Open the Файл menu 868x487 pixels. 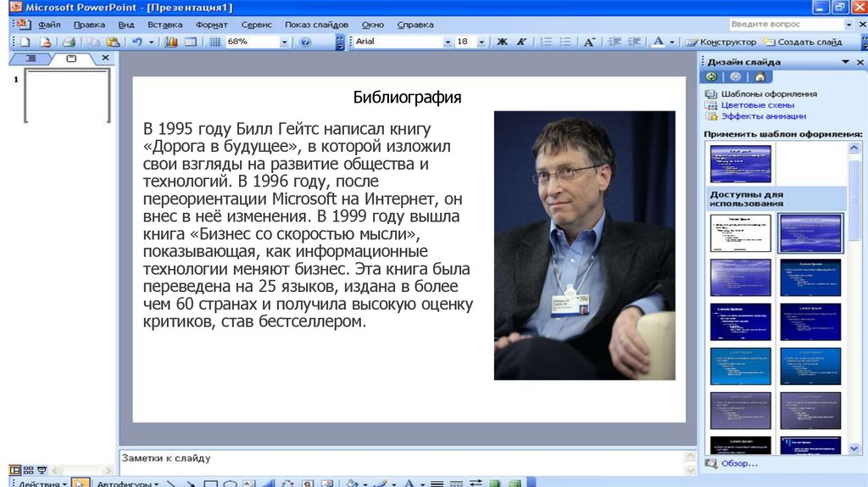pyautogui.click(x=49, y=25)
